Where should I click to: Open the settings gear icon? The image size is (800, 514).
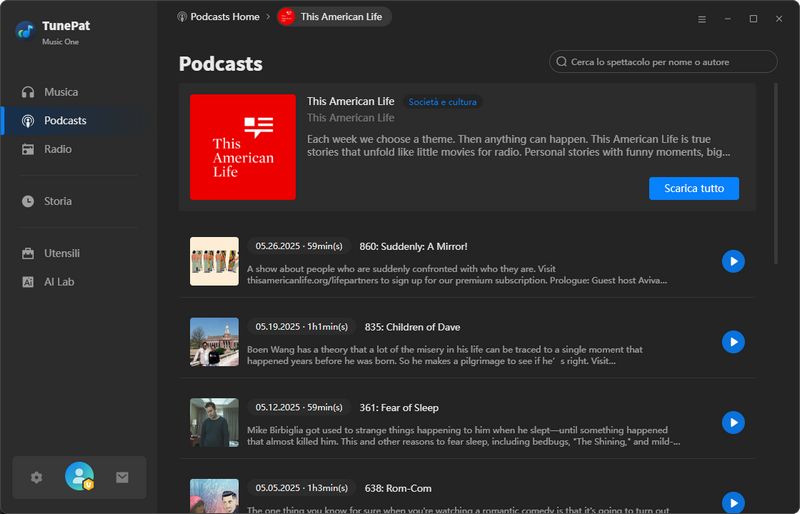coord(37,478)
